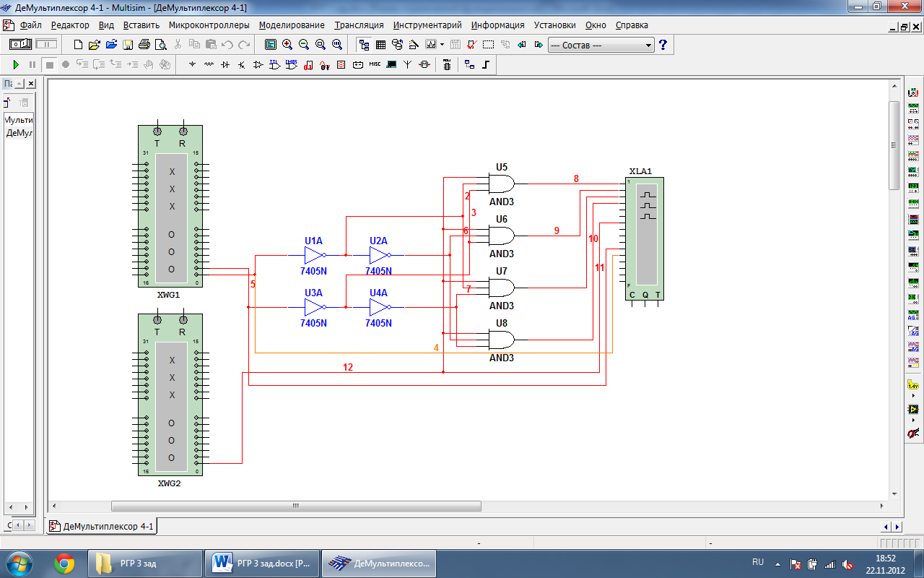924x578 pixels.
Task: Click the New file icon
Action: click(78, 45)
